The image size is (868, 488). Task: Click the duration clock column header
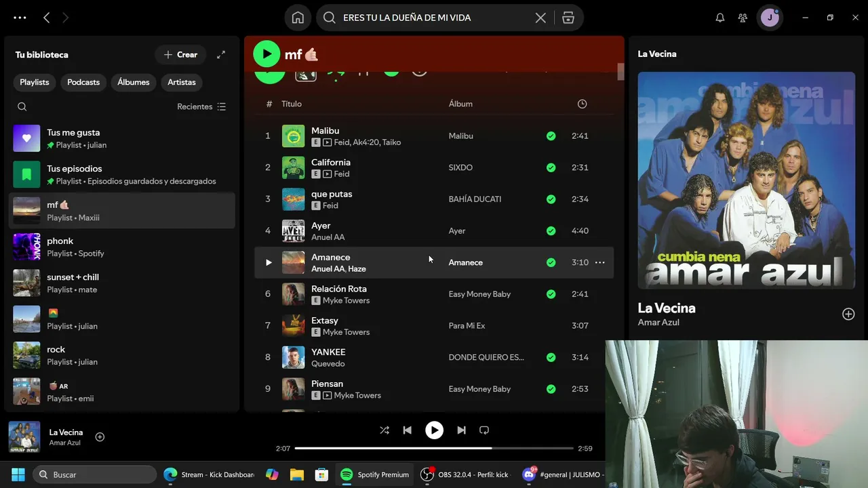[x=582, y=104]
